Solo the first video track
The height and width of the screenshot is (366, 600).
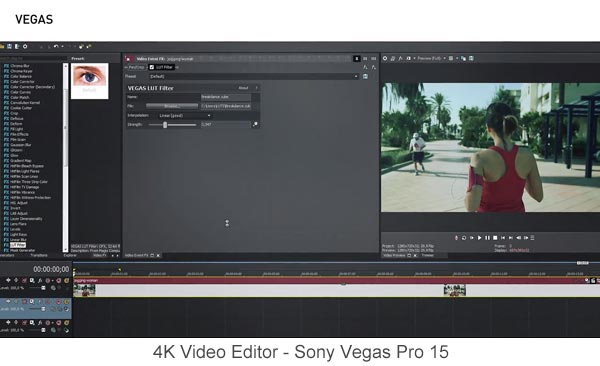(x=66, y=280)
